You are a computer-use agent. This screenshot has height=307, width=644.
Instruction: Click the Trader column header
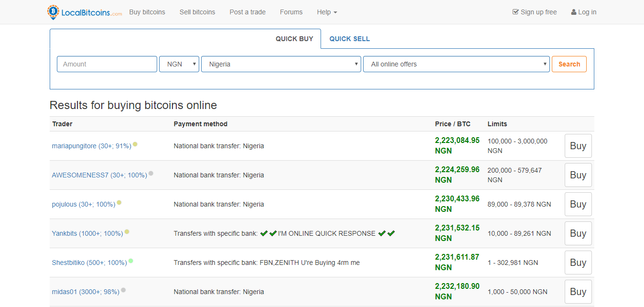63,124
